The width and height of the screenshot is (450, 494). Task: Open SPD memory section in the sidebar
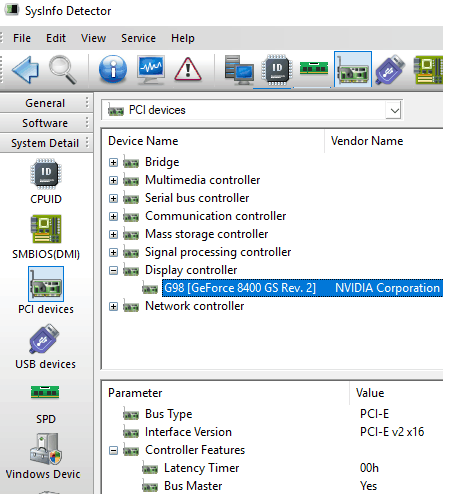(x=46, y=404)
